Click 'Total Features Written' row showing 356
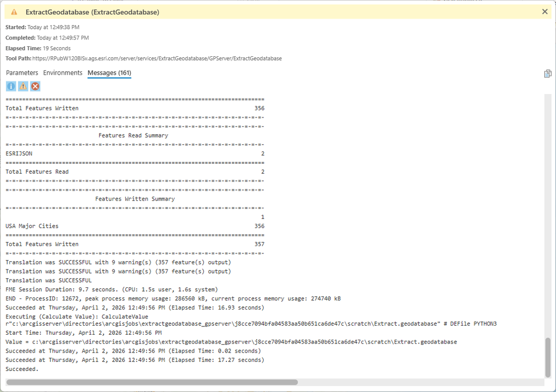Image resolution: width=556 pixels, height=392 pixels. tap(135, 108)
